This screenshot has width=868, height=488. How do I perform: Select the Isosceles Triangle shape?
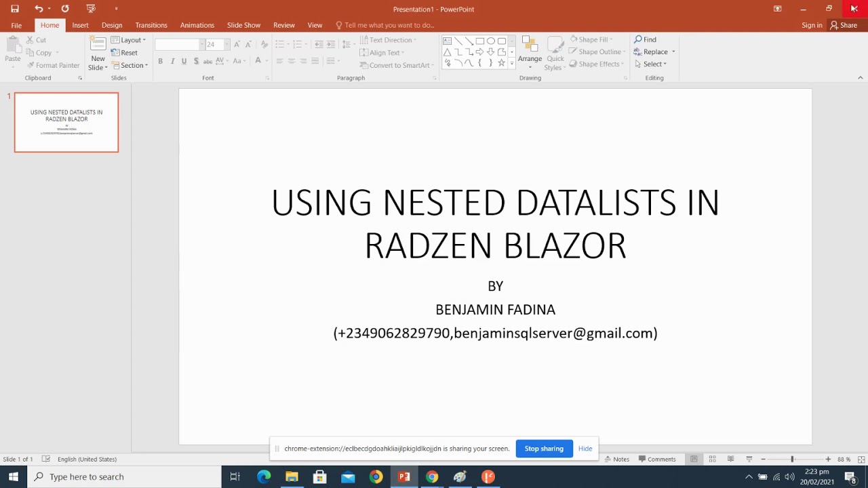(447, 52)
